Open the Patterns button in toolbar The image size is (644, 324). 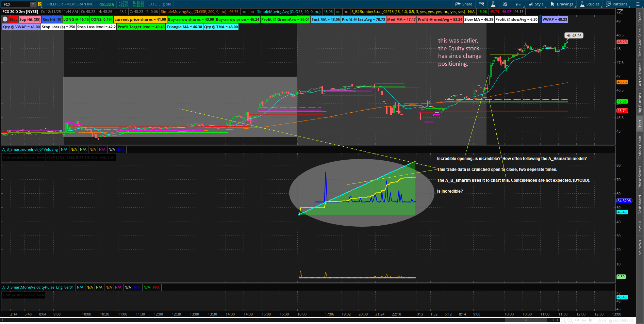tap(617, 4)
